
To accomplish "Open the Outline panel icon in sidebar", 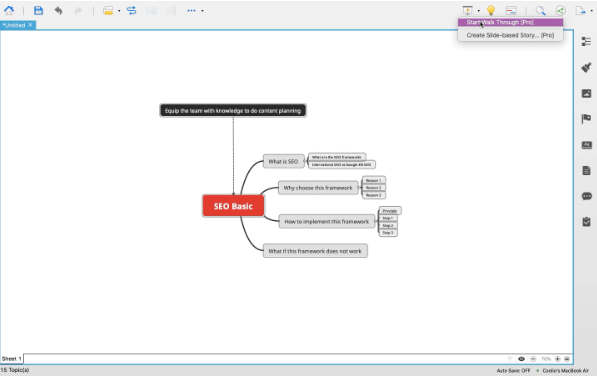I will 586,41.
